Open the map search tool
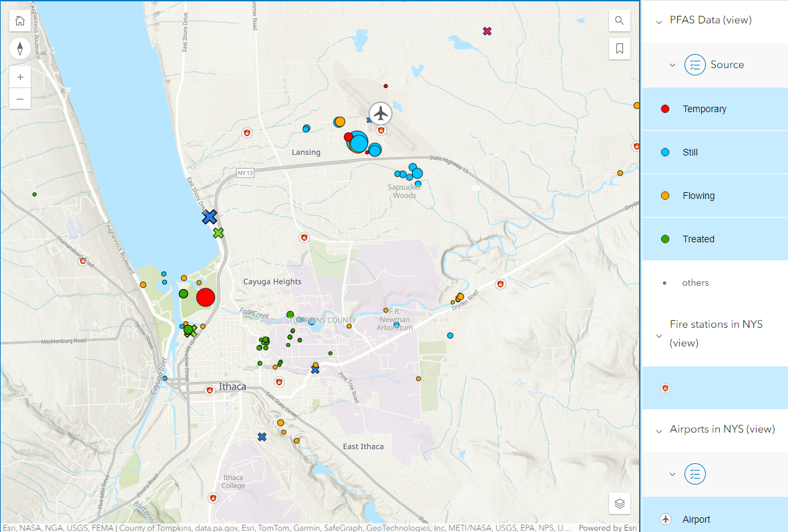Viewport: 788px width, 532px height. [619, 21]
